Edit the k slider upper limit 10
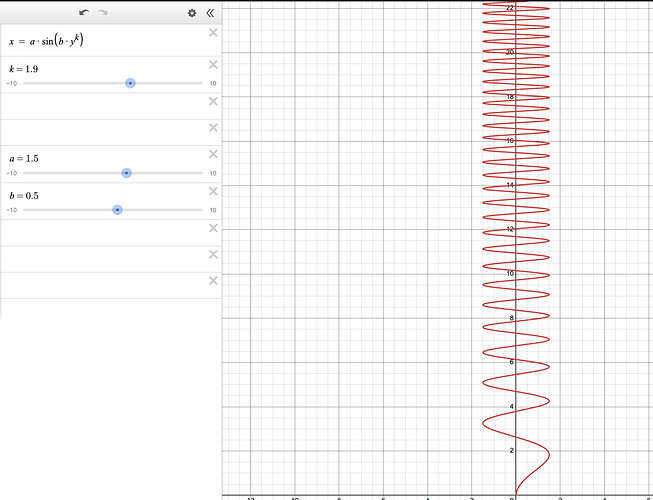Image resolution: width=653 pixels, height=500 pixels. tap(213, 84)
